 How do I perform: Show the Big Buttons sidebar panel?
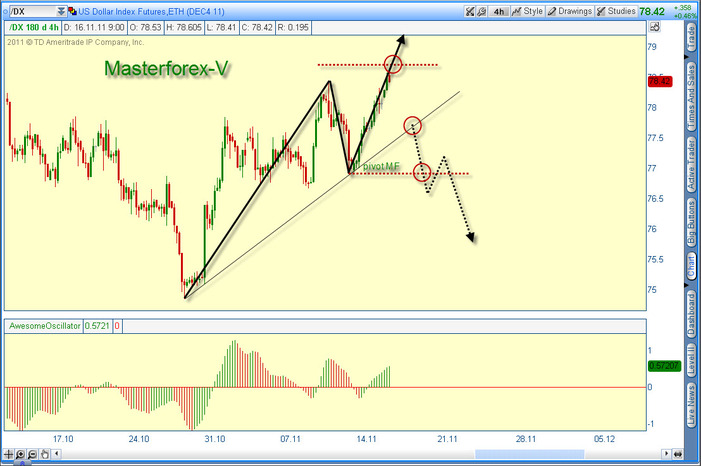coord(692,222)
